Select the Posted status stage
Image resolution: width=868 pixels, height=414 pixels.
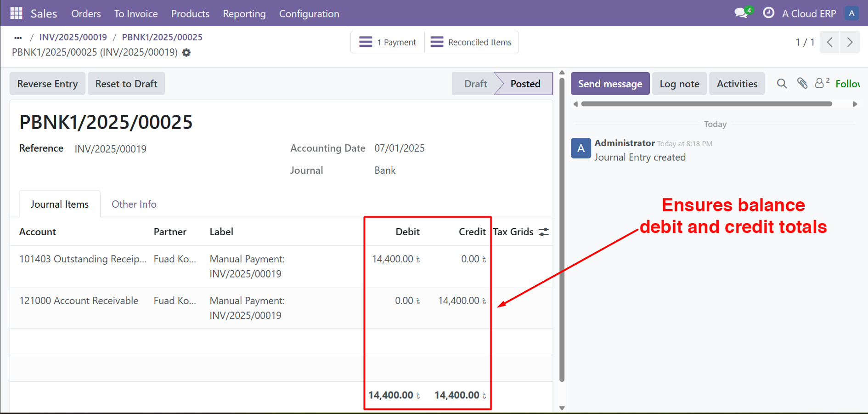(x=525, y=84)
